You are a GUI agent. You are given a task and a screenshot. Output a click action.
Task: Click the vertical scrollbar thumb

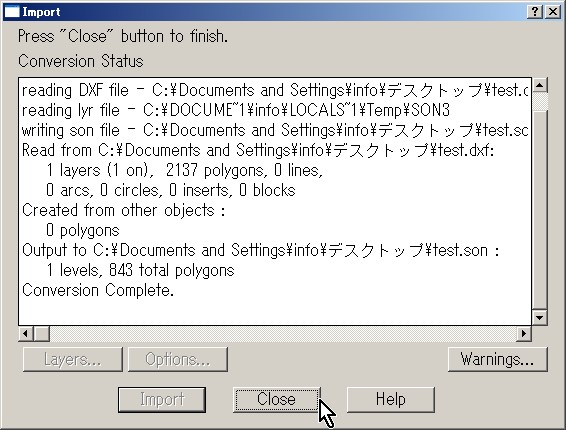[540, 210]
